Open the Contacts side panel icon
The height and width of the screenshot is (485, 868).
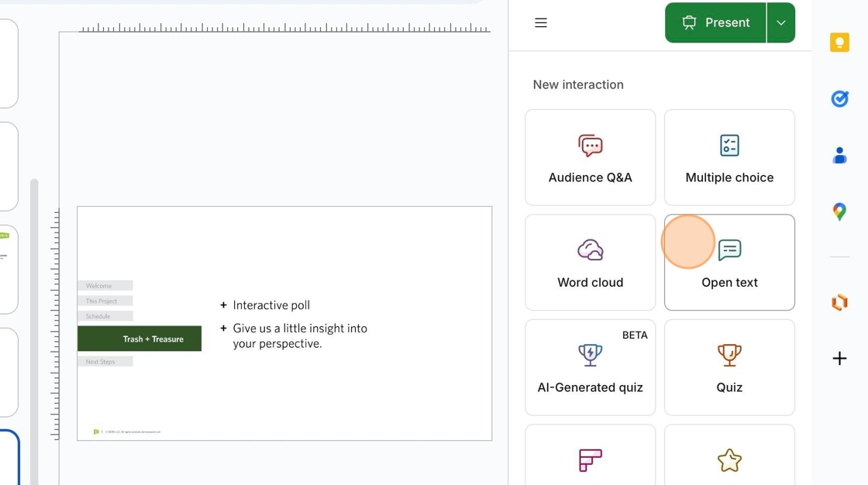[839, 156]
